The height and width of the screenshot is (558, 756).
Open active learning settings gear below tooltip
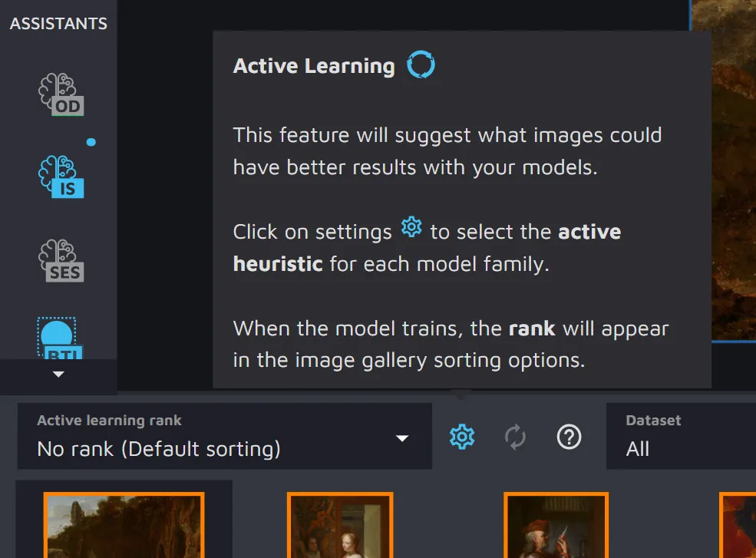[461, 437]
